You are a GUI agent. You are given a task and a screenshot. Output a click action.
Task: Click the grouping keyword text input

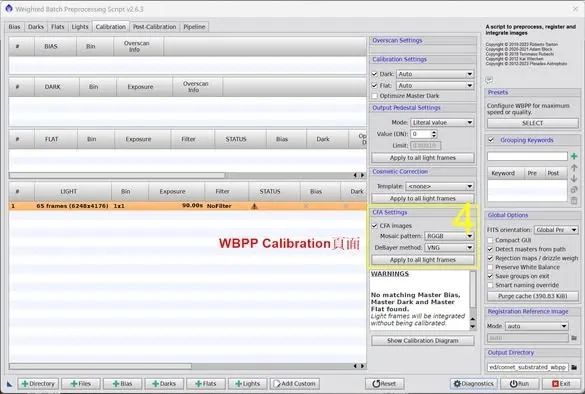[527, 156]
